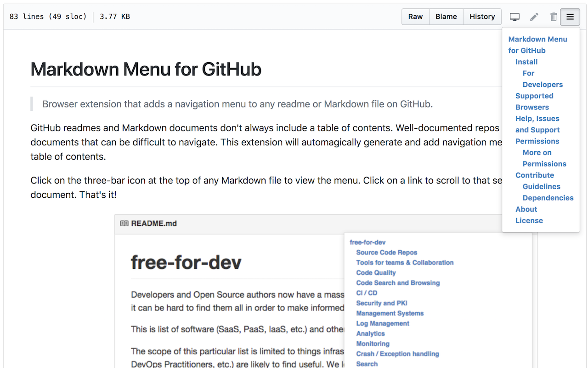588x368 pixels.
Task: Click the "3.77 KB" file size text
Action: tap(115, 17)
